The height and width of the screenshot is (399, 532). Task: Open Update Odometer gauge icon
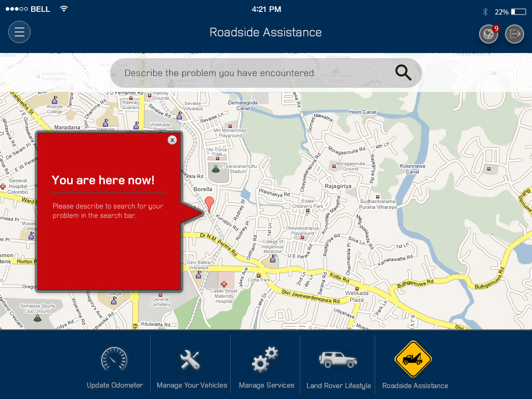(x=114, y=360)
